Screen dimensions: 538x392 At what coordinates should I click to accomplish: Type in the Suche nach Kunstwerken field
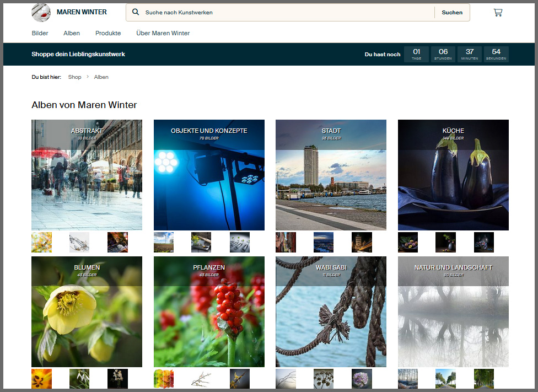[x=287, y=12]
